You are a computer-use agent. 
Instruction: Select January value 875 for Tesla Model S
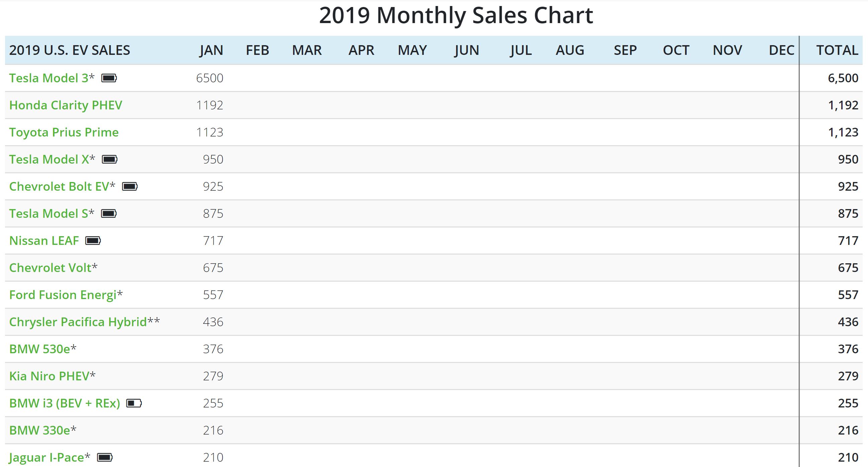click(x=213, y=214)
